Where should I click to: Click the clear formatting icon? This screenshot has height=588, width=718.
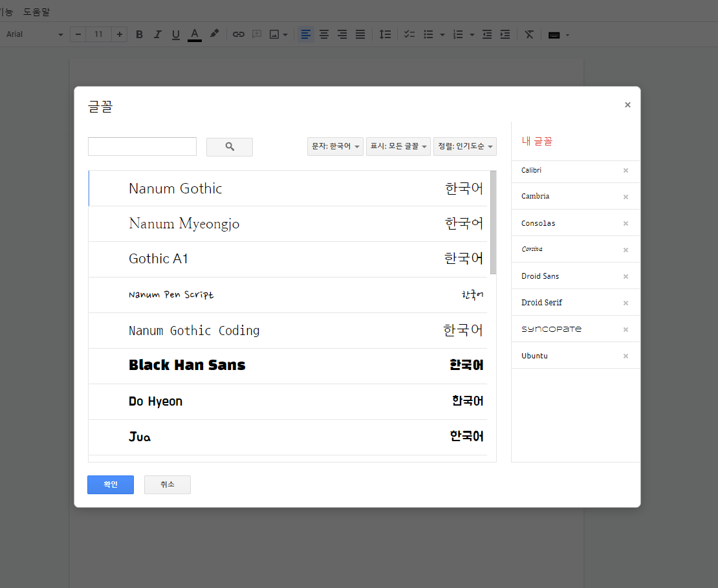529,34
